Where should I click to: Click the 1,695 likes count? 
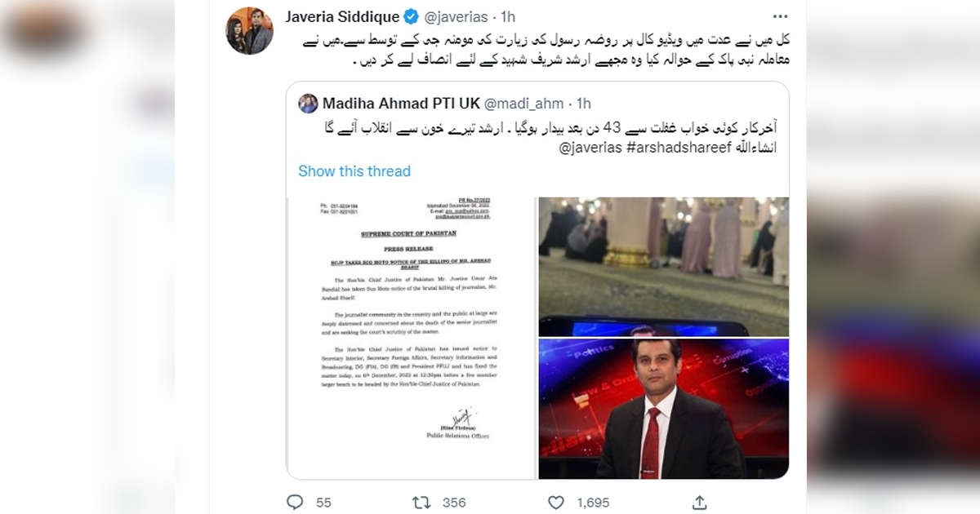click(x=593, y=503)
